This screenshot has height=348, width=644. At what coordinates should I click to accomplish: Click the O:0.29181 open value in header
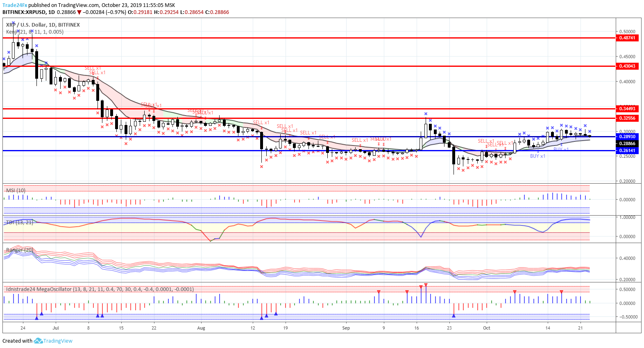[140, 12]
